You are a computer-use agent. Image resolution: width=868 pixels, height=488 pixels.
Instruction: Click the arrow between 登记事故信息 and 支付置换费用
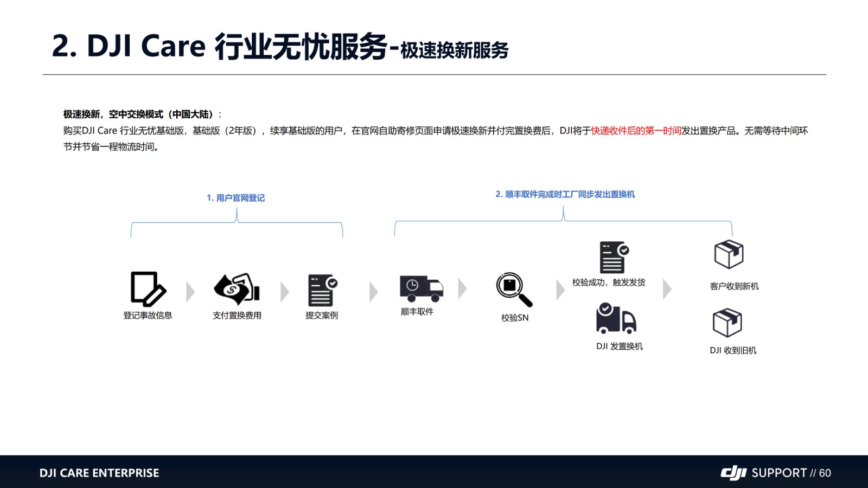click(x=190, y=292)
